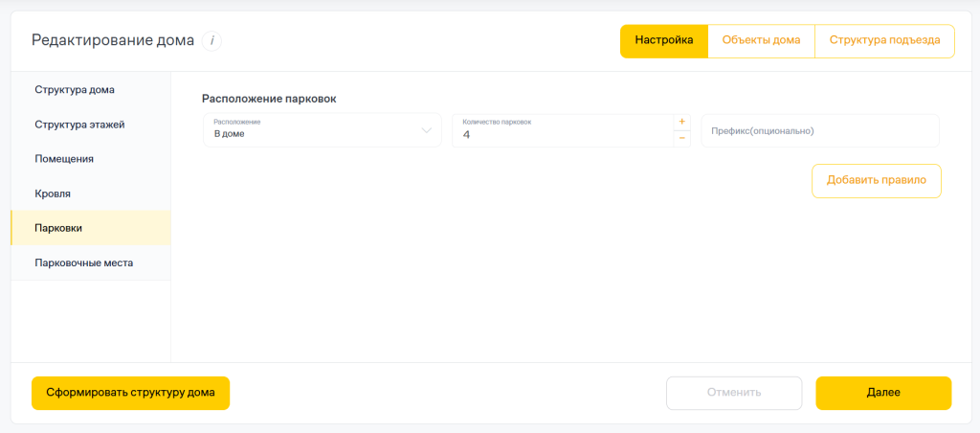Focus the Количество парковок input field
Viewport: 980px width, 433px height.
[x=563, y=130]
